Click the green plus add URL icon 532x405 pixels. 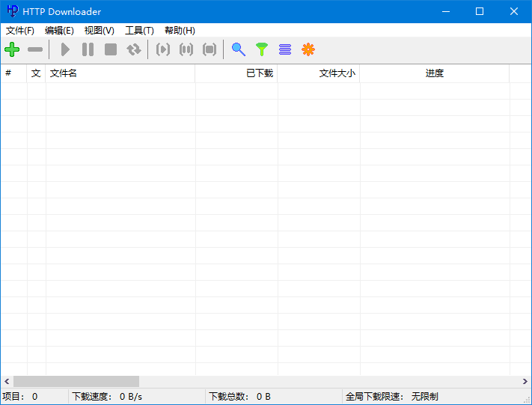(x=12, y=50)
